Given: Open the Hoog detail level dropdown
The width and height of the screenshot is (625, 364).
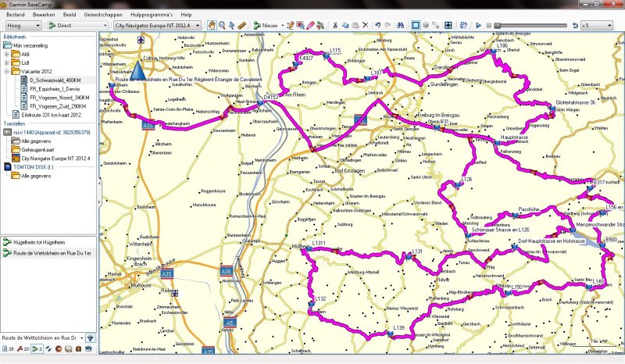Looking at the screenshot, I should click(22, 26).
